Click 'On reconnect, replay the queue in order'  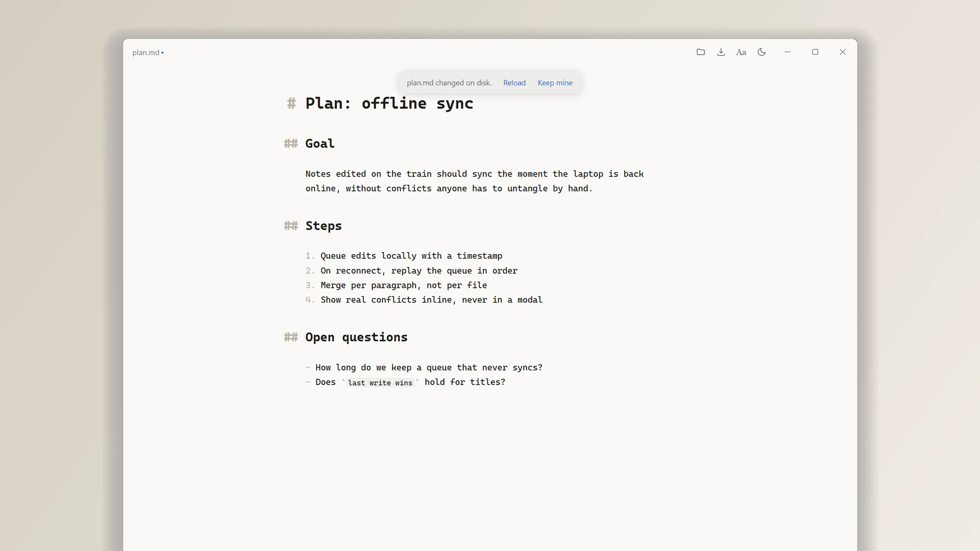click(x=419, y=271)
